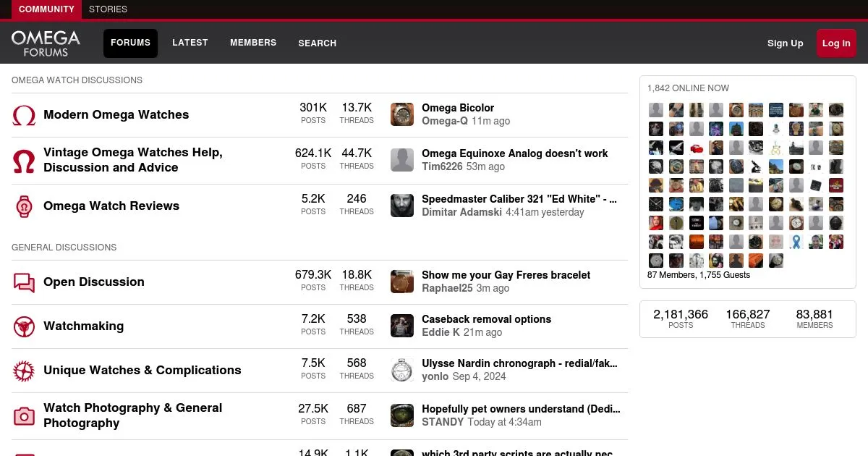
Task: Click the STANDY username link
Action: 443,422
